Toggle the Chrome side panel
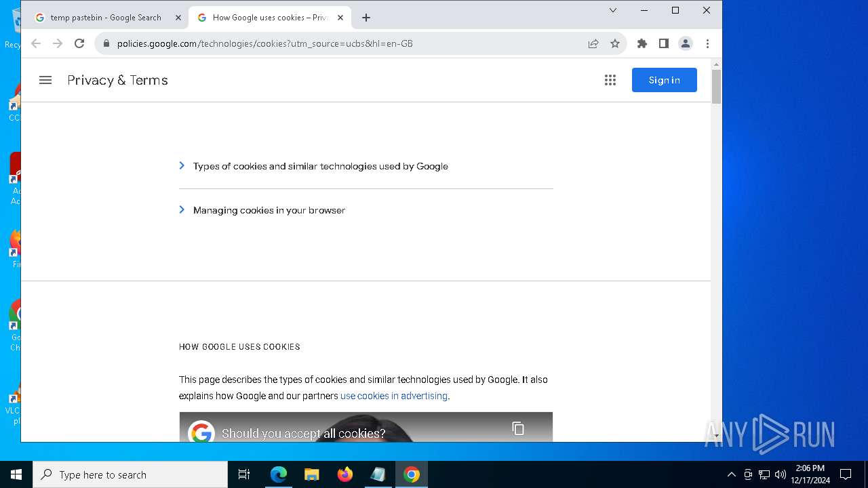The height and width of the screenshot is (488, 868). pyautogui.click(x=664, y=43)
